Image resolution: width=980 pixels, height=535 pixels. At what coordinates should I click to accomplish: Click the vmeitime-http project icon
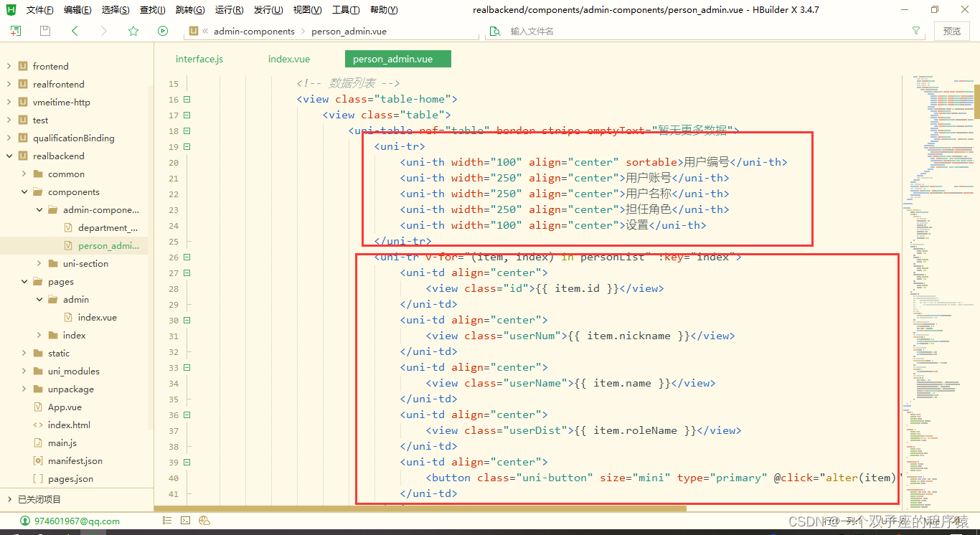click(x=23, y=102)
